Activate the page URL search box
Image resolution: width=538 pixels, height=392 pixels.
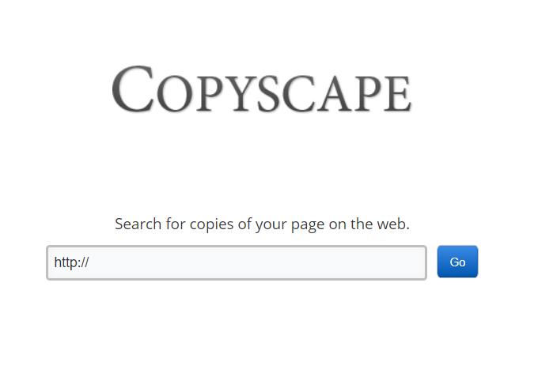coord(237,263)
